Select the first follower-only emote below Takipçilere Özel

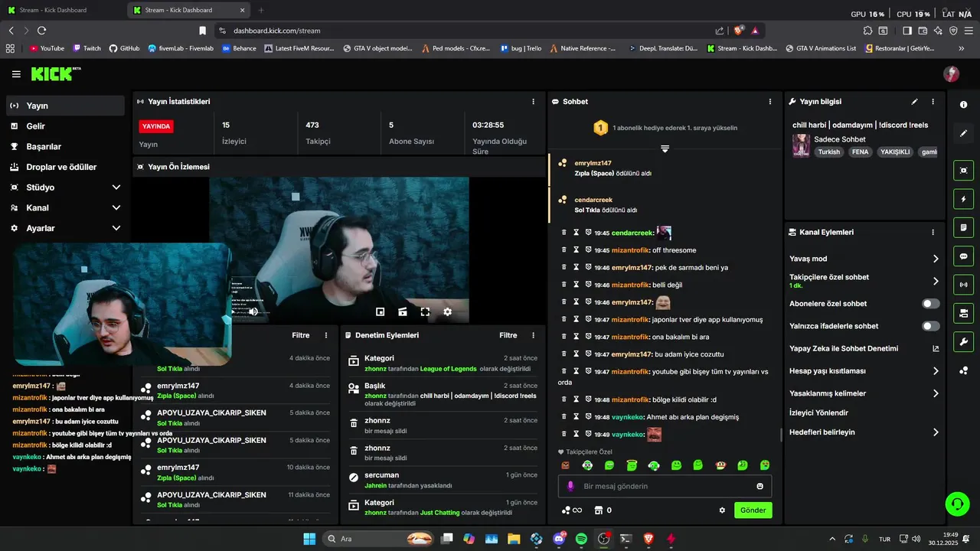[x=566, y=465]
